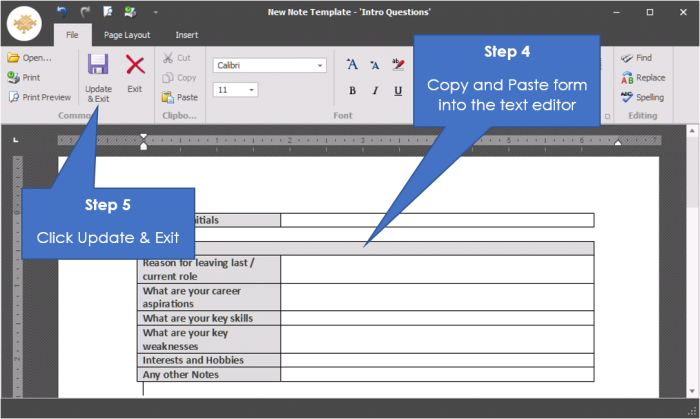This screenshot has height=419, width=700.
Task: Switch to the Page Layout tab
Action: (127, 35)
